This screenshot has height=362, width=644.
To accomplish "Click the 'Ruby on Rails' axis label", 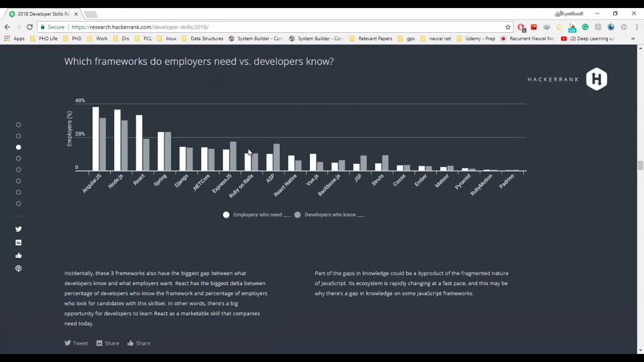I will [x=241, y=186].
